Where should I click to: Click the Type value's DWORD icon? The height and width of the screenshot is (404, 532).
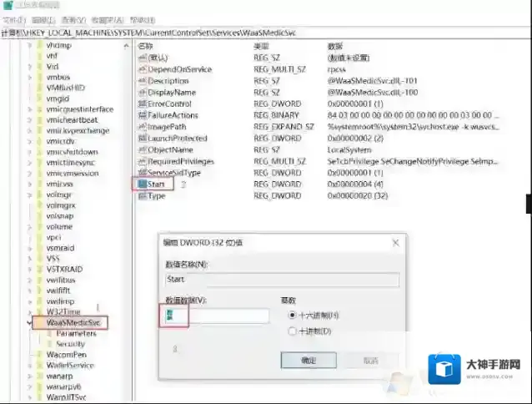[142, 196]
